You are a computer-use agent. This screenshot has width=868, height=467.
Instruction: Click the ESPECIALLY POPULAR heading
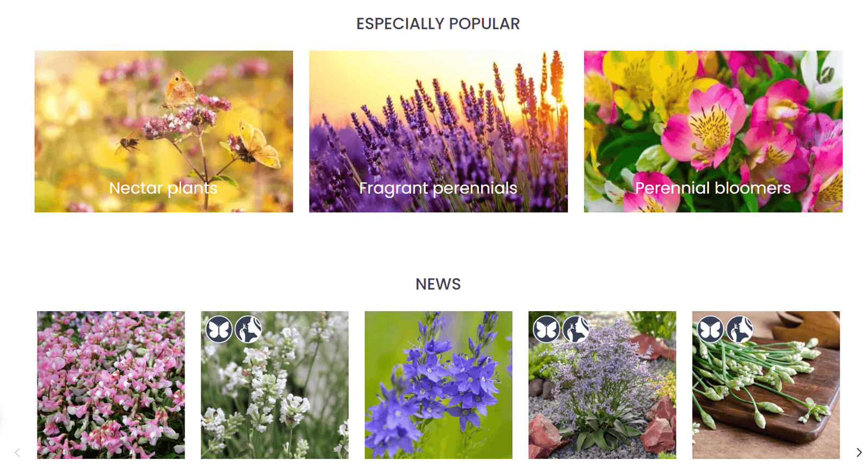click(438, 24)
